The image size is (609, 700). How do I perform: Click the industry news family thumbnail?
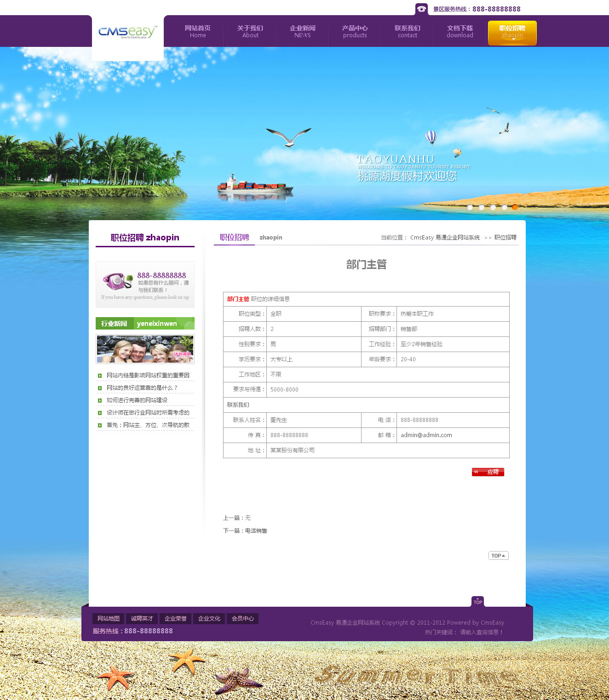click(145, 349)
